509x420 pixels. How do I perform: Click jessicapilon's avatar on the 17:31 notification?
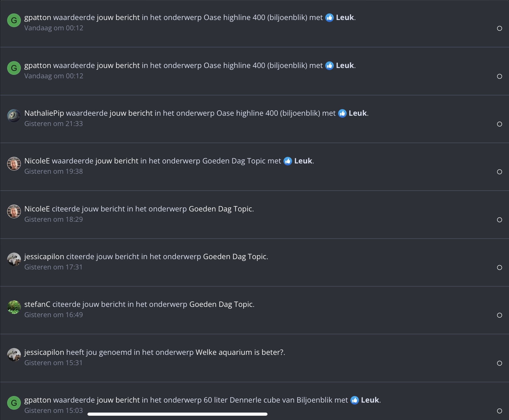14,259
